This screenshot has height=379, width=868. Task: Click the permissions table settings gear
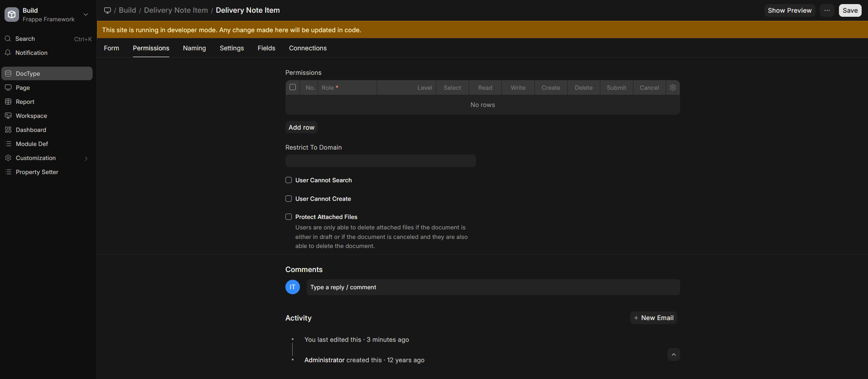point(673,87)
